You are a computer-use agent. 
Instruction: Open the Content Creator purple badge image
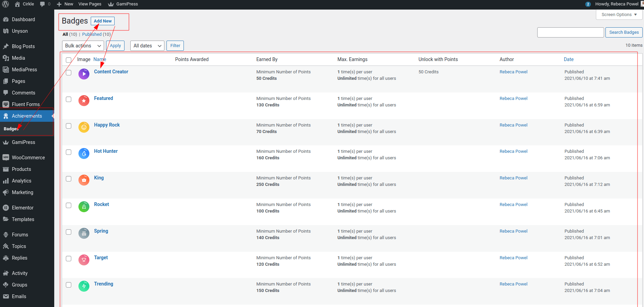pos(84,74)
